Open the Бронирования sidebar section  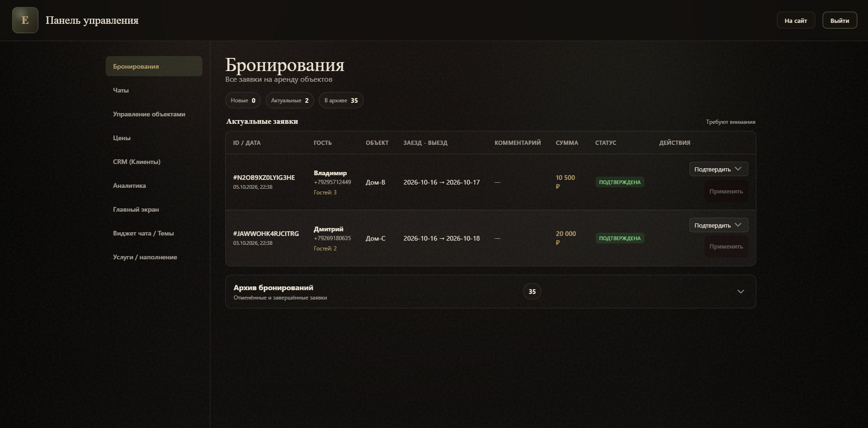click(x=154, y=66)
